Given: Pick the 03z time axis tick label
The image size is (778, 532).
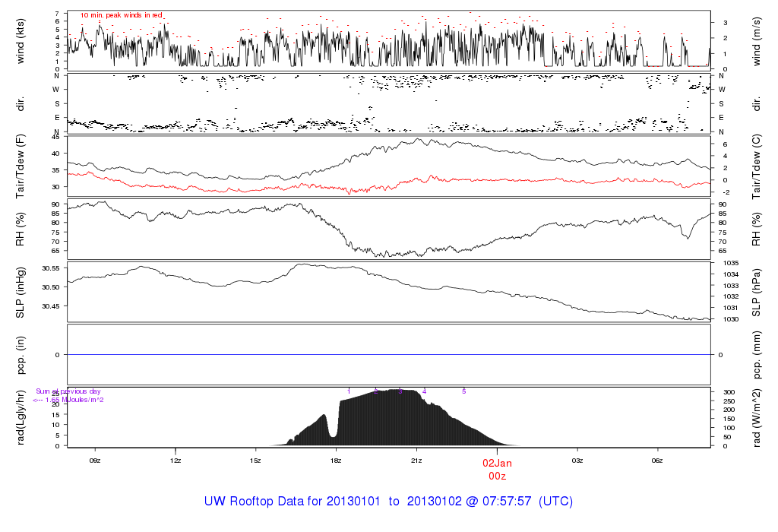Looking at the screenshot, I should point(577,461).
